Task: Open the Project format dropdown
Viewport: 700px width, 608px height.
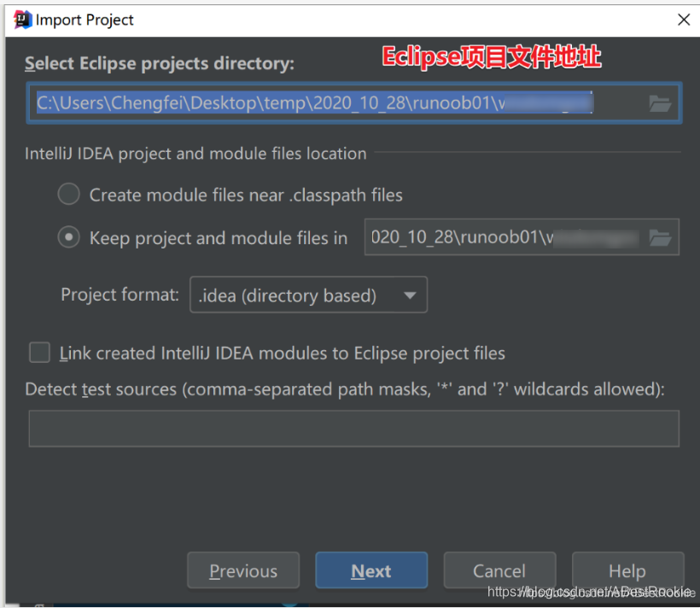Action: click(x=308, y=295)
